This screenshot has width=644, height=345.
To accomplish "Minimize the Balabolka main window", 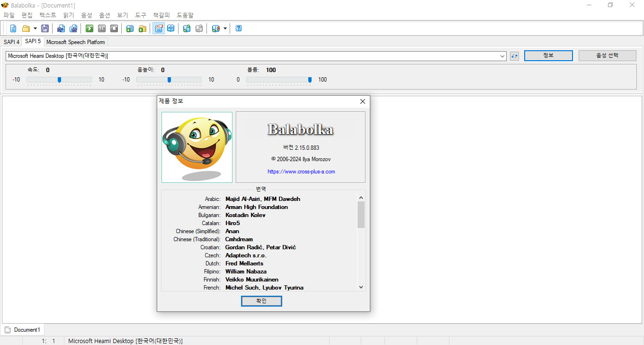I will pyautogui.click(x=589, y=5).
